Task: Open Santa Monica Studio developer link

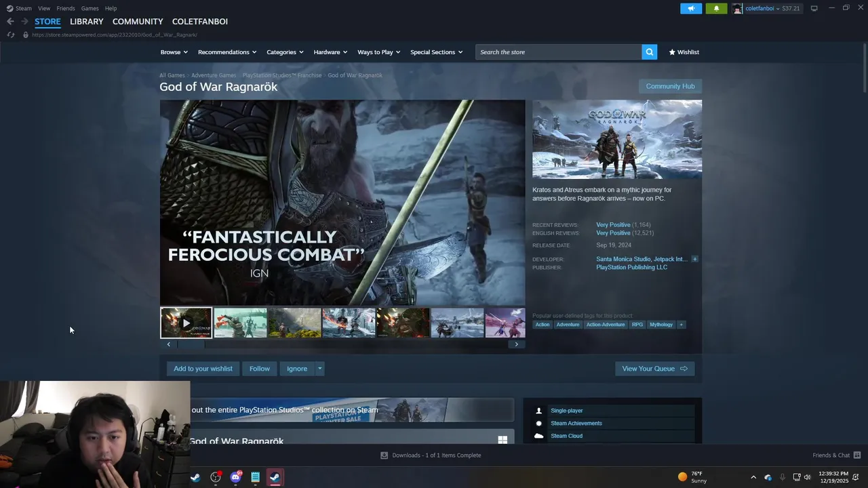Action: point(623,259)
